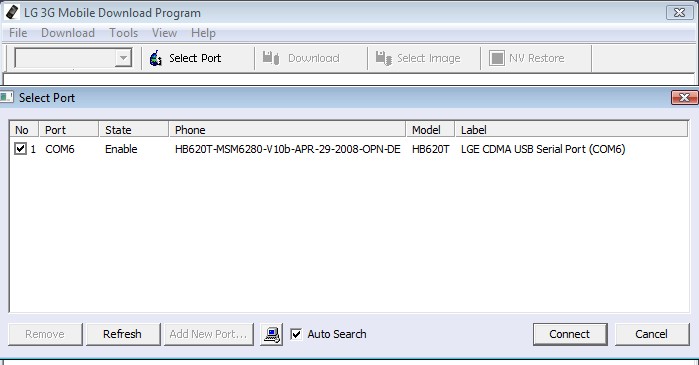Open the Download menu
The height and width of the screenshot is (365, 699).
tap(68, 33)
